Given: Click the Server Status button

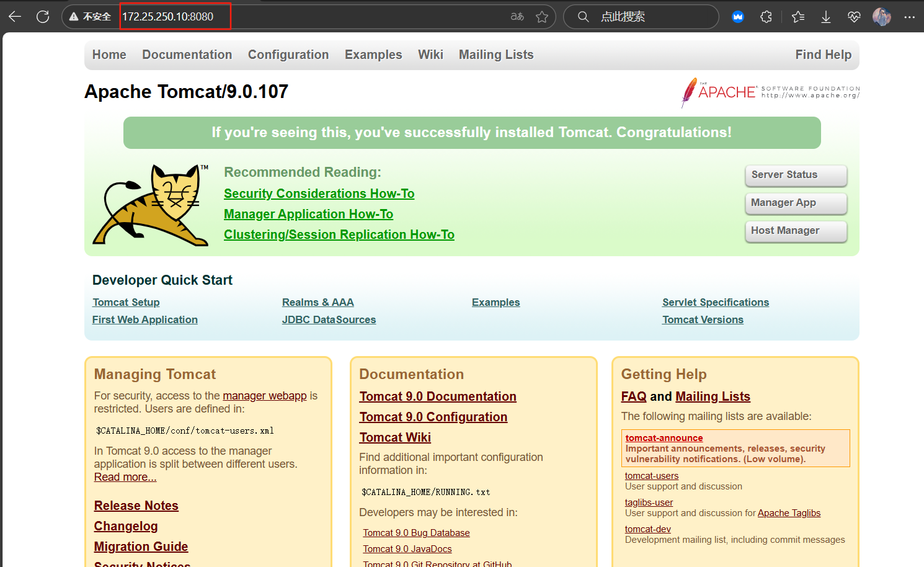Looking at the screenshot, I should [796, 175].
